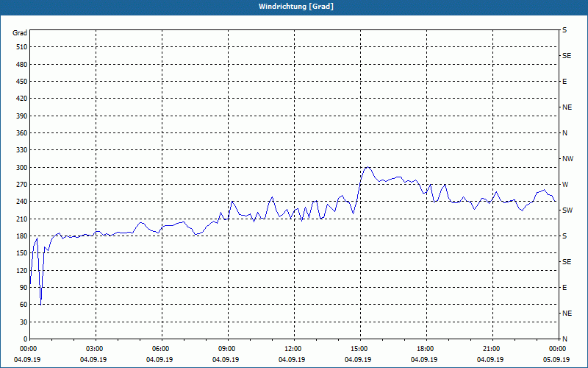Click the 480 y-axis value
Screen dimensions: 588x368
click(22, 65)
